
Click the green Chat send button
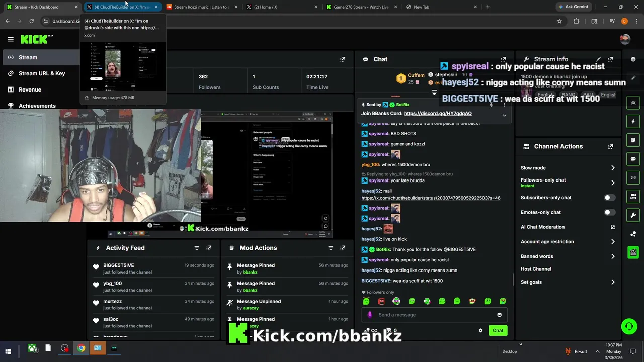[498, 330]
